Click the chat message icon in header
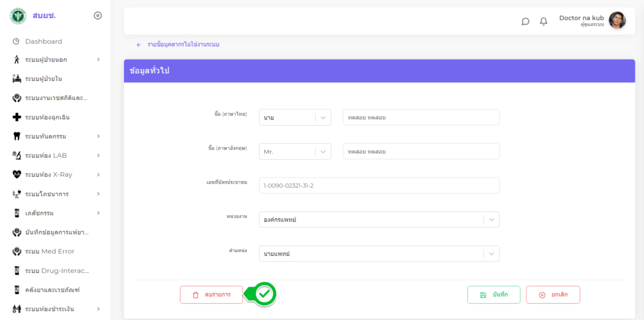The height and width of the screenshot is (320, 644). (x=525, y=21)
